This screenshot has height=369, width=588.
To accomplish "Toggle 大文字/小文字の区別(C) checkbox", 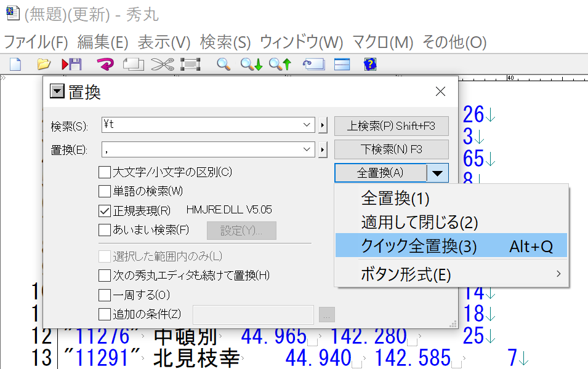I will pyautogui.click(x=105, y=172).
